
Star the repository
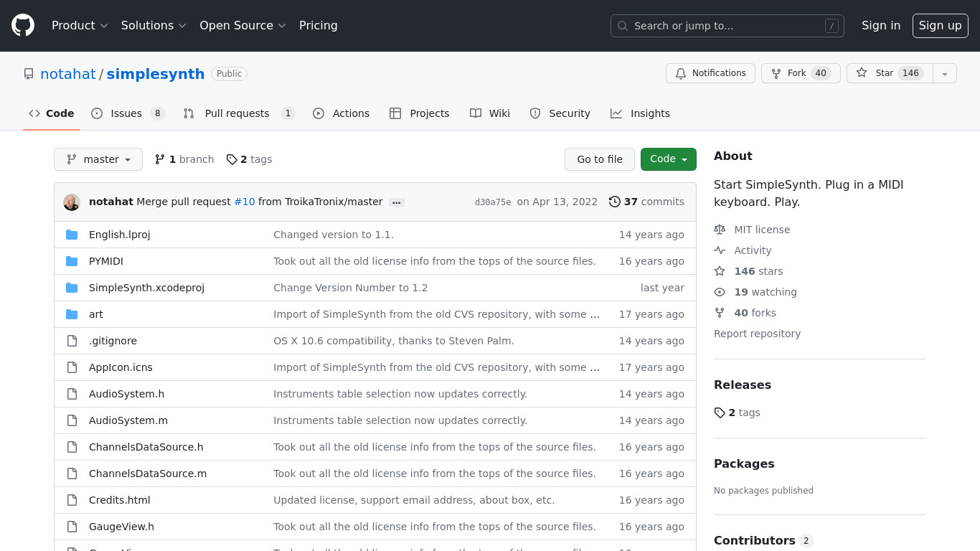[890, 73]
